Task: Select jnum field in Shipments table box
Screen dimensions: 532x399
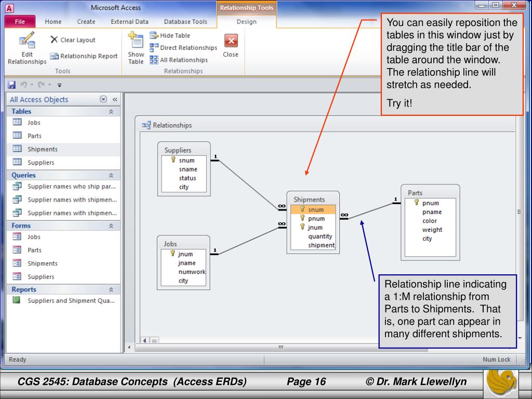Action: click(x=313, y=228)
